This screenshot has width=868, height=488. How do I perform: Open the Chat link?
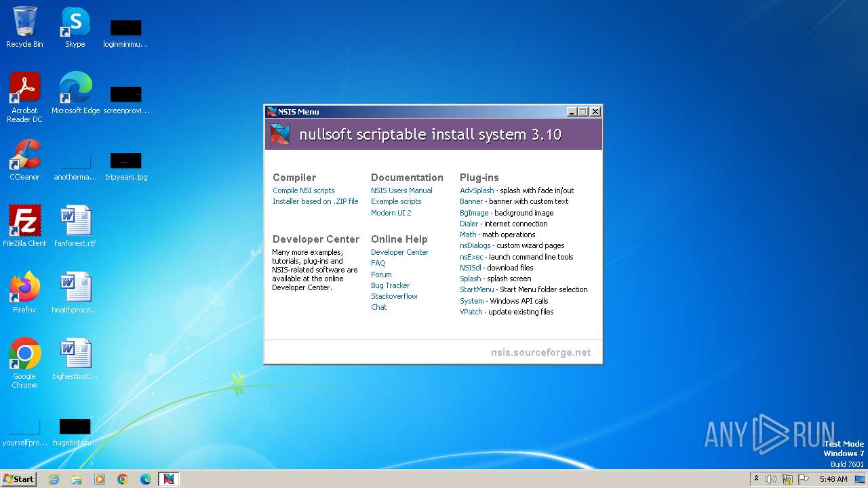click(379, 307)
